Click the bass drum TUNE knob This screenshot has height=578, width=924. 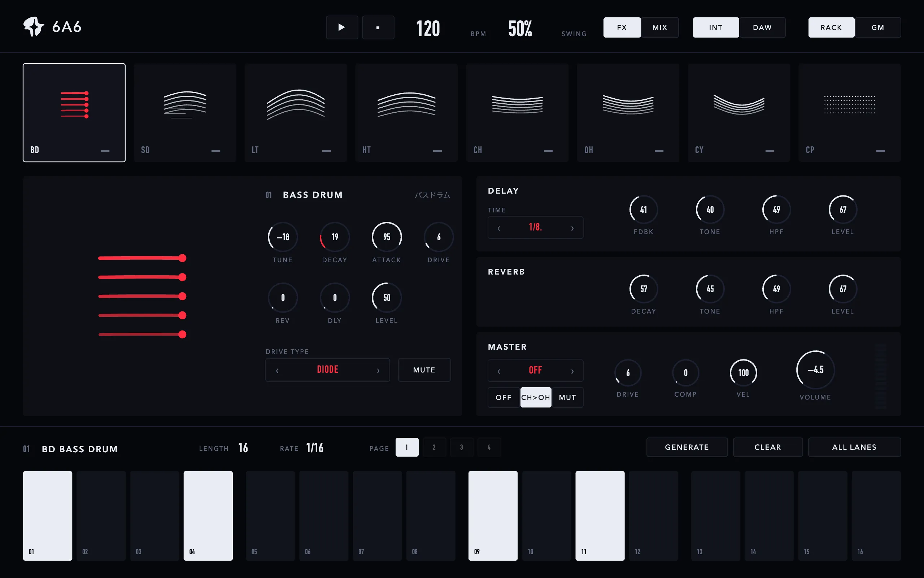[x=283, y=237]
